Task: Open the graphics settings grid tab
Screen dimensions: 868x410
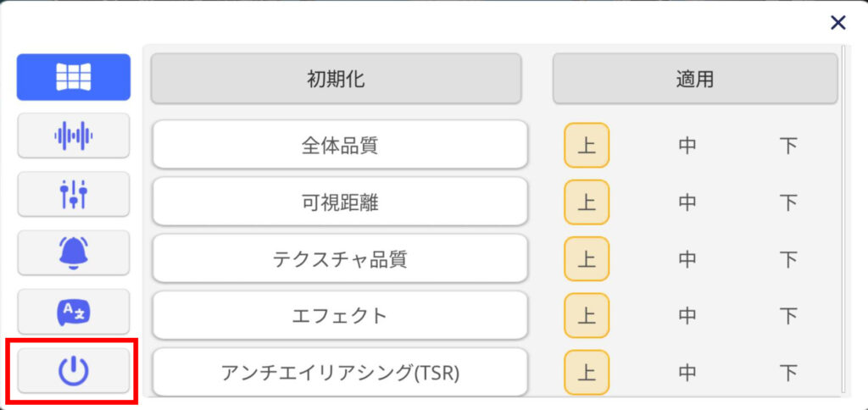Action: (x=74, y=77)
